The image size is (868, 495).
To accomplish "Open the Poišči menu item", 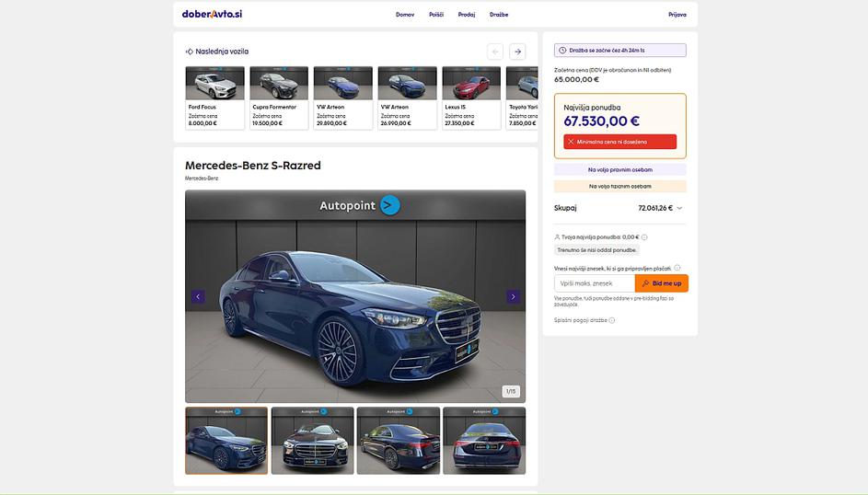I will (436, 15).
